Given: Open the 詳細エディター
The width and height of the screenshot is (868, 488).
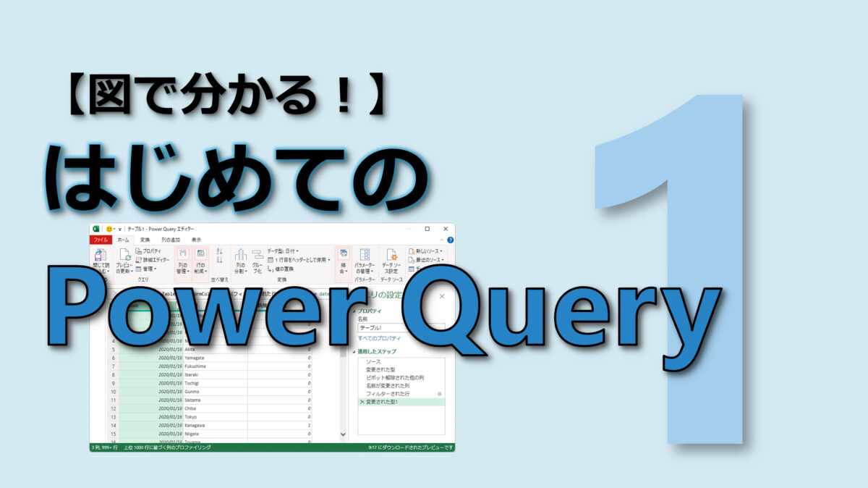Looking at the screenshot, I should click(153, 259).
